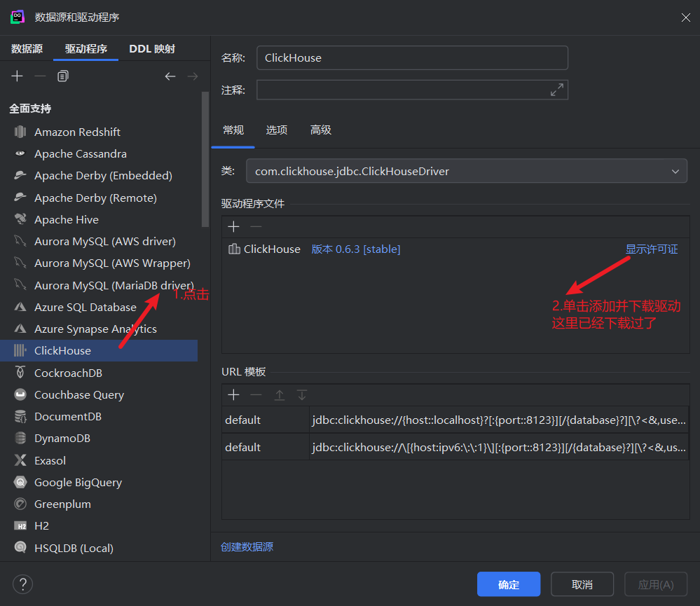Switch to the 数据源 tab
The image size is (700, 606).
point(27,48)
